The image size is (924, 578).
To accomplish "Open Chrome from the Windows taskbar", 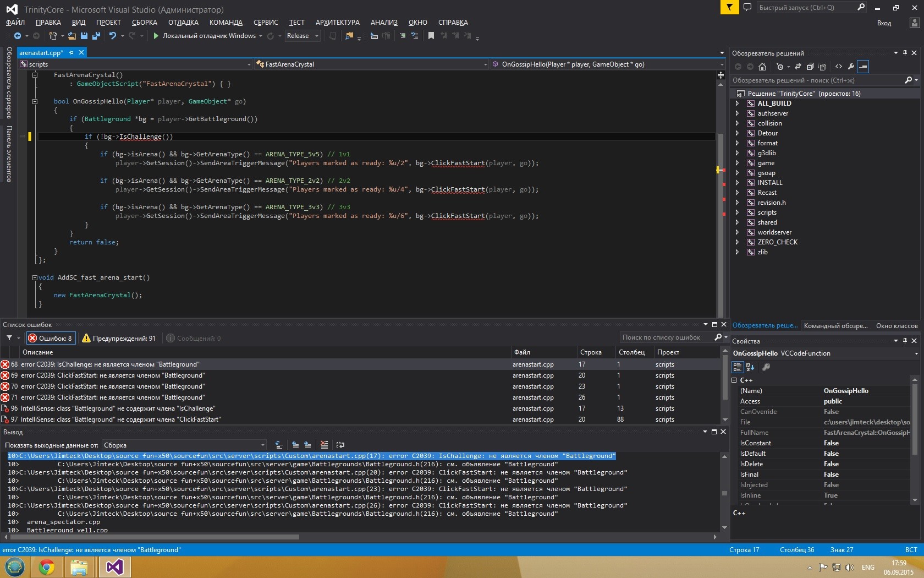I will tap(47, 566).
